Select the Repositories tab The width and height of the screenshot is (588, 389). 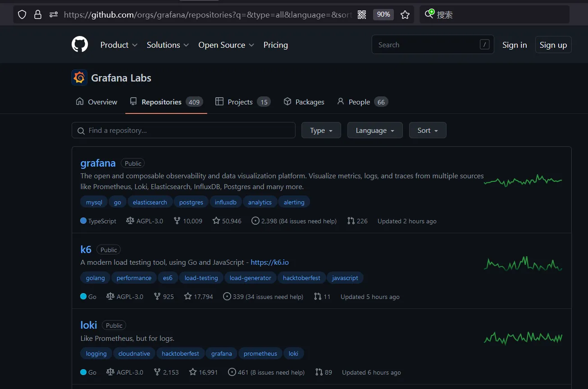pyautogui.click(x=166, y=102)
